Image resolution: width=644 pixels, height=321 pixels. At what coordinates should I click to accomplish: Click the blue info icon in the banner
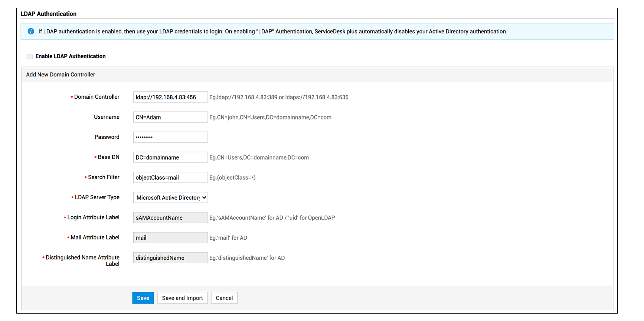[x=31, y=32]
